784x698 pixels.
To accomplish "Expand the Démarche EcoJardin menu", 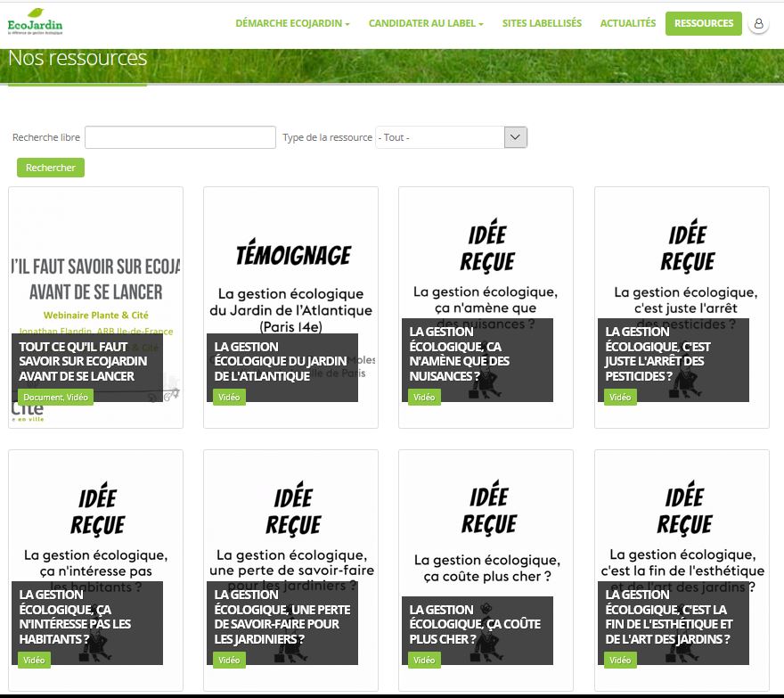I will (292, 23).
